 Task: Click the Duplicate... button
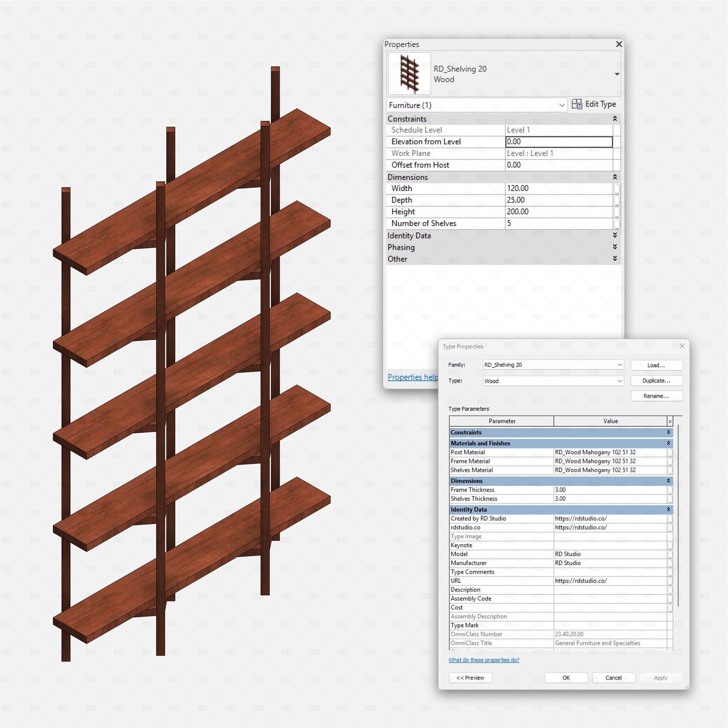[x=656, y=381]
